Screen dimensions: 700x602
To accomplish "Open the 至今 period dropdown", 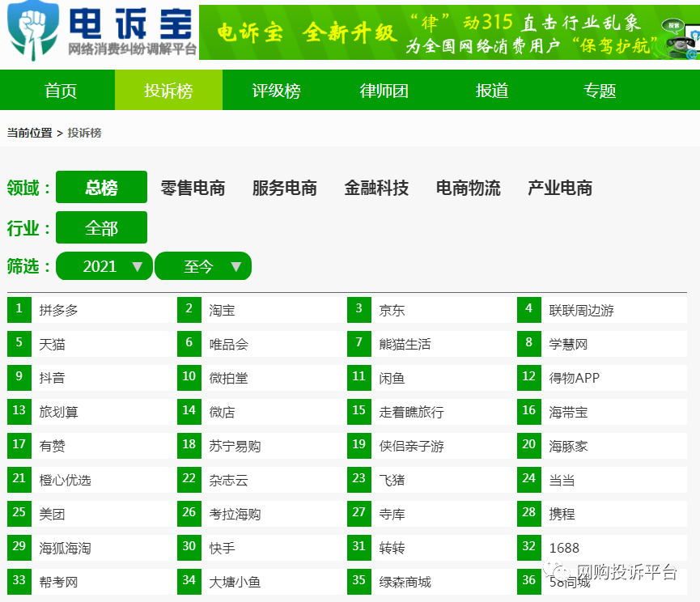I will [x=203, y=266].
